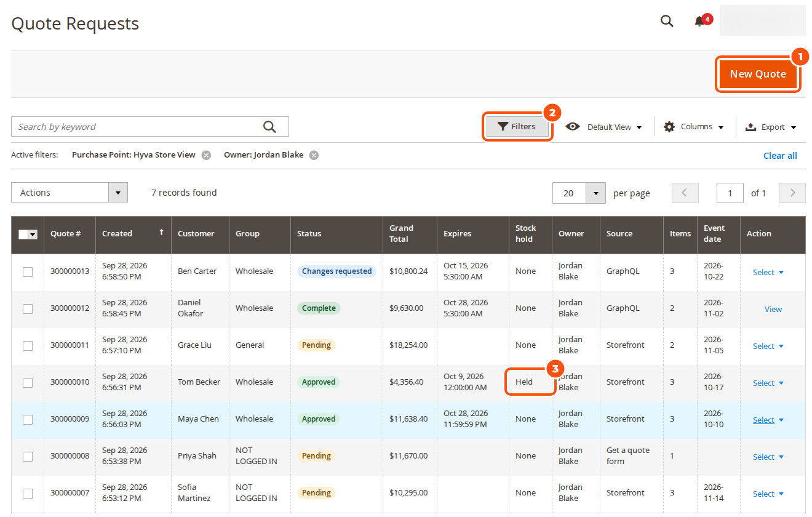
Task: Open the Actions mass-action dropdown
Action: 70,193
